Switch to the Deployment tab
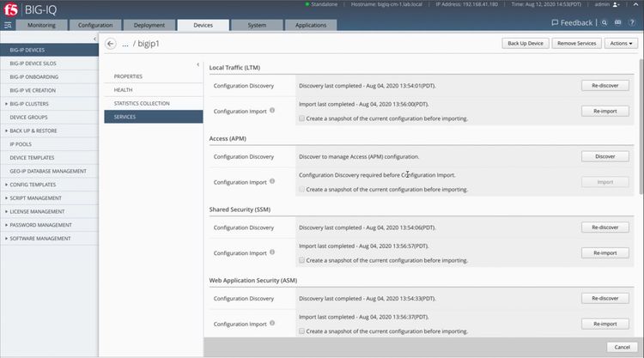 click(x=149, y=25)
